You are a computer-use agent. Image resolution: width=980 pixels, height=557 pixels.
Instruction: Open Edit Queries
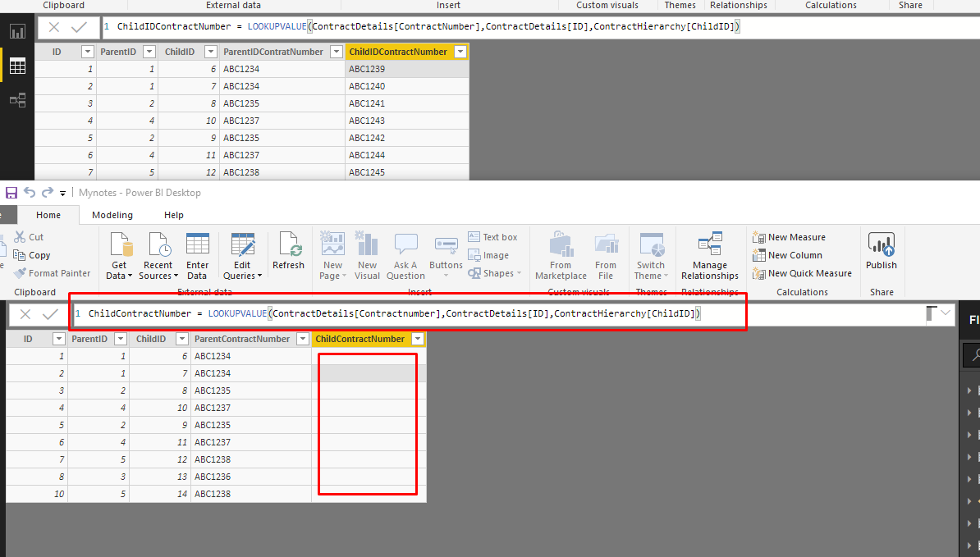tap(242, 256)
